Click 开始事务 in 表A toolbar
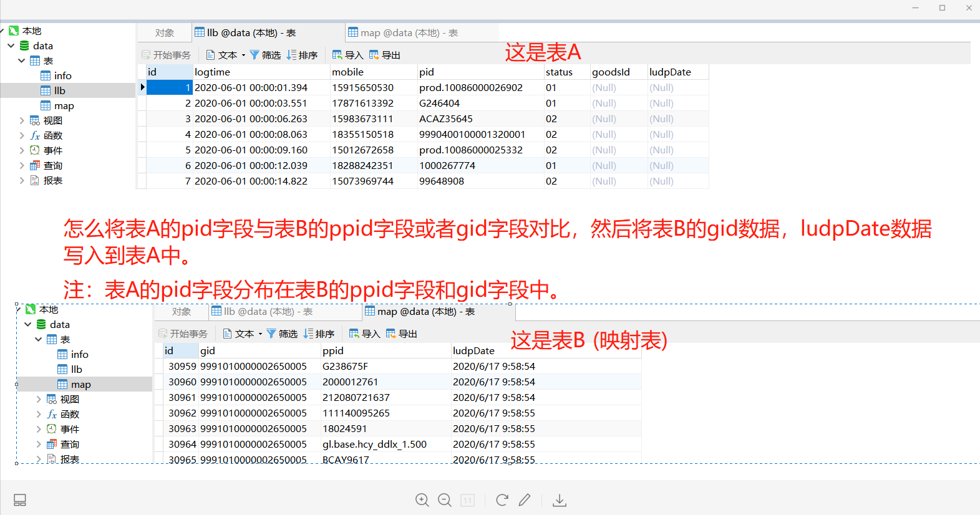This screenshot has width=980, height=515. pyautogui.click(x=166, y=55)
